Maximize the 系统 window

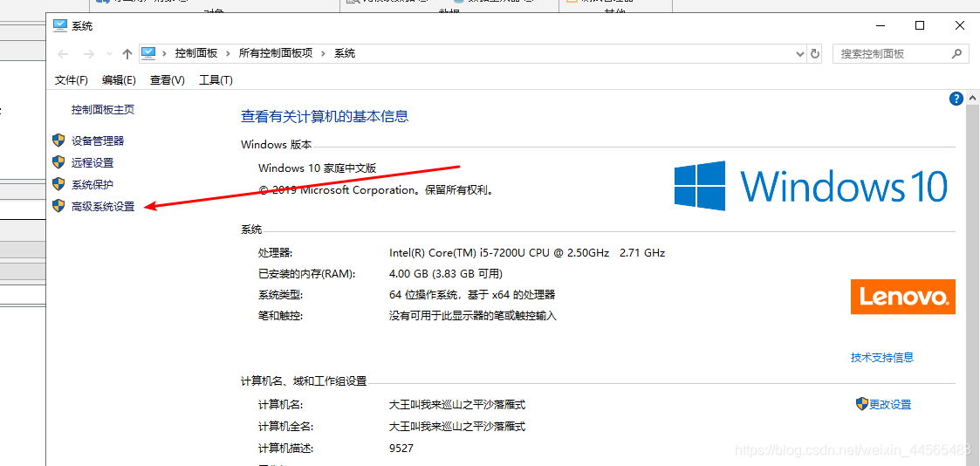point(920,25)
